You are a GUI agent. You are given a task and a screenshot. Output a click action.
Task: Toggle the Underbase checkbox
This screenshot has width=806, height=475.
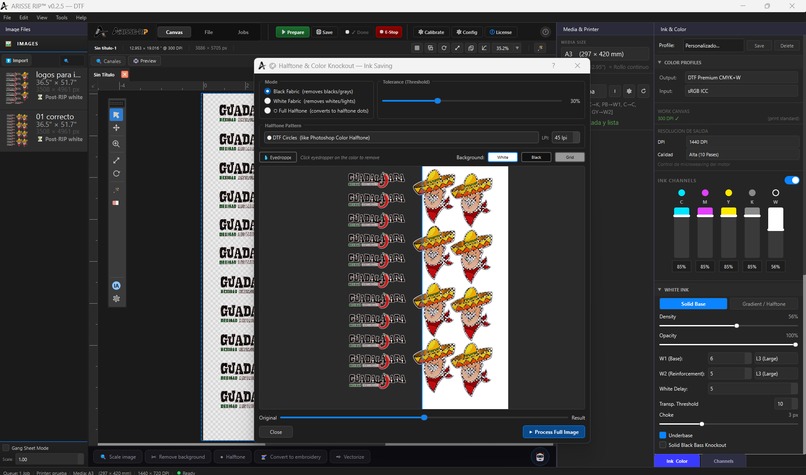[663, 435]
